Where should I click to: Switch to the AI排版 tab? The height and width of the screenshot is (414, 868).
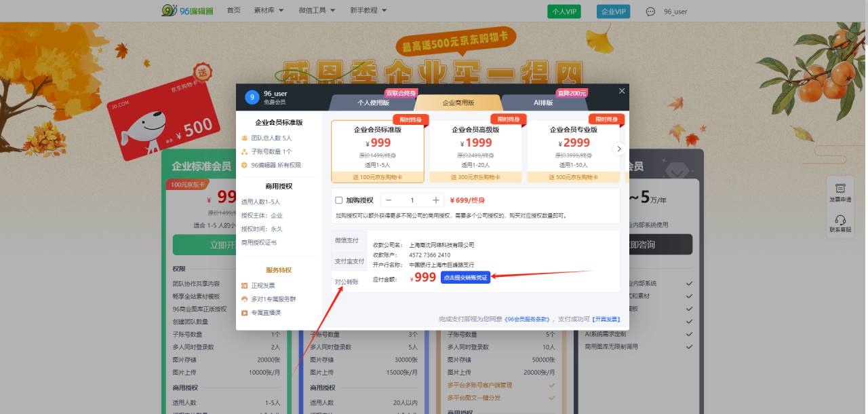(543, 102)
